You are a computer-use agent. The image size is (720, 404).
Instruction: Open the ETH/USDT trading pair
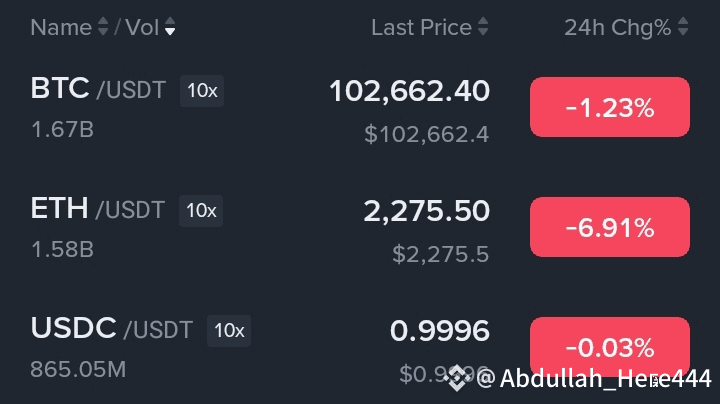[97, 210]
